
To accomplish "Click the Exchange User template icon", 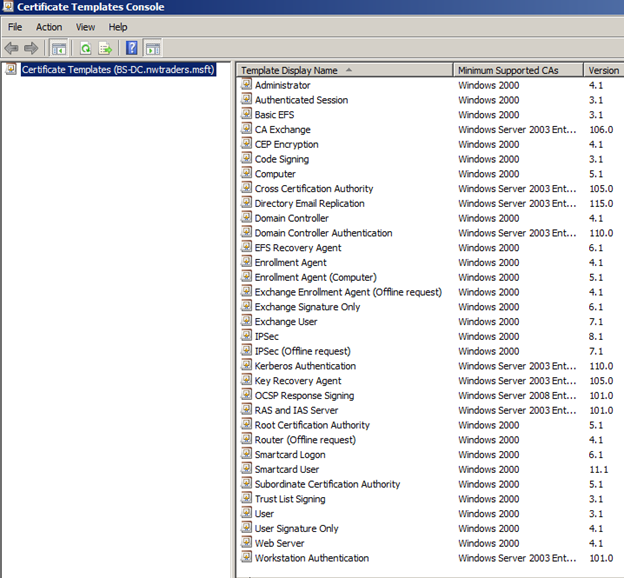I will 247,320.
